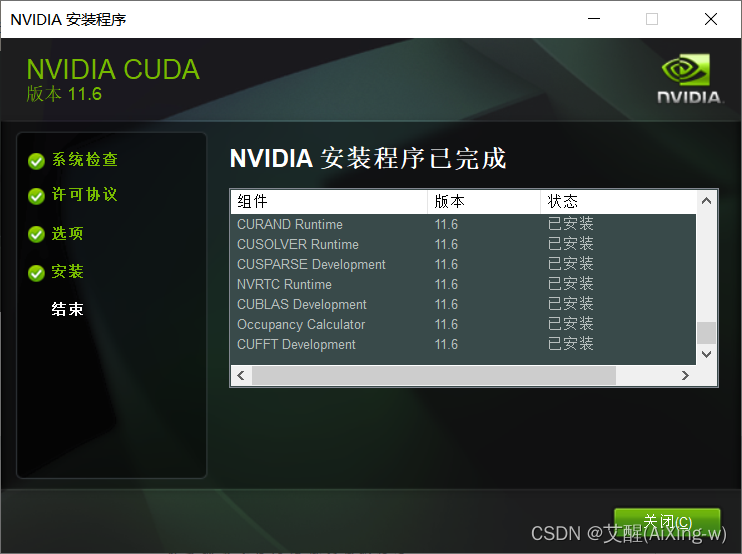Sort by the 组件 column header
This screenshot has height=554, width=742.
[329, 202]
